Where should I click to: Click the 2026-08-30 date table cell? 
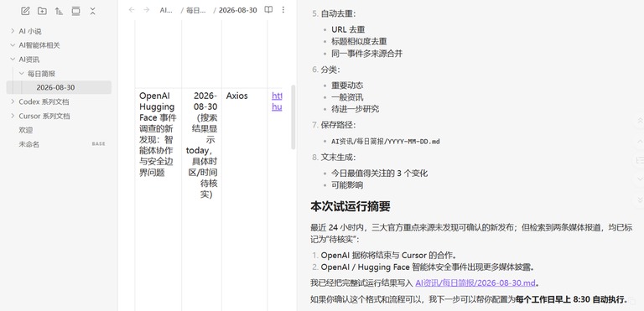[x=201, y=145]
